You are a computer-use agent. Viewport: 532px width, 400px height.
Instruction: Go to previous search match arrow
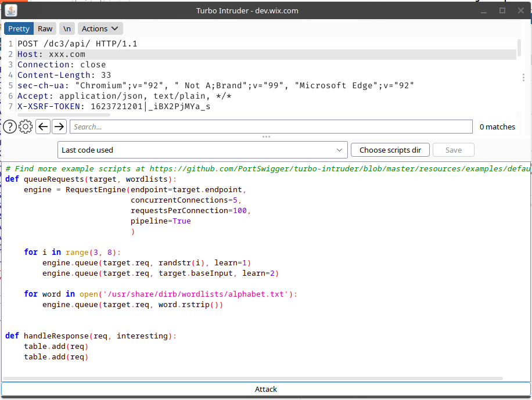43,127
